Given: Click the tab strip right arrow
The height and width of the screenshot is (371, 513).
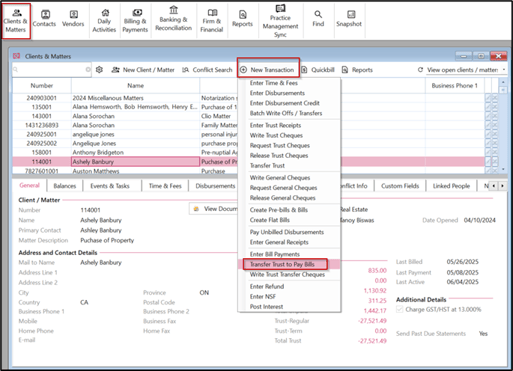Looking at the screenshot, I should (x=502, y=186).
